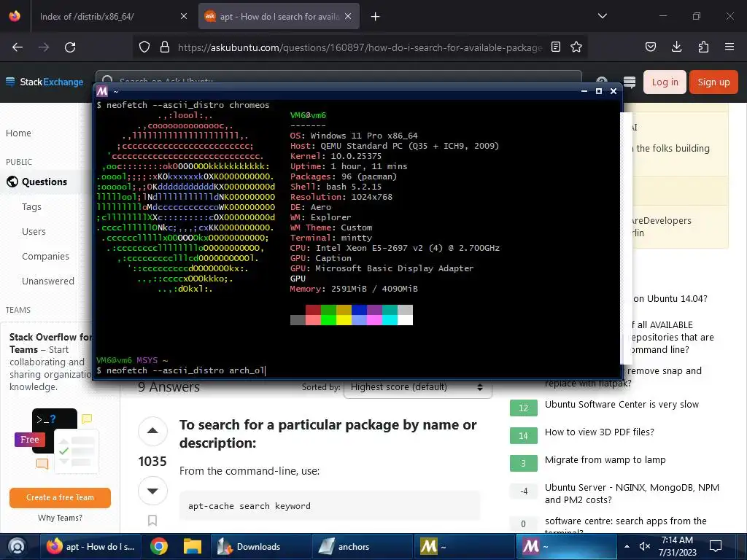The width and height of the screenshot is (747, 560).
Task: Open 'How to view 3D PDF files?' link
Action: [x=600, y=432]
